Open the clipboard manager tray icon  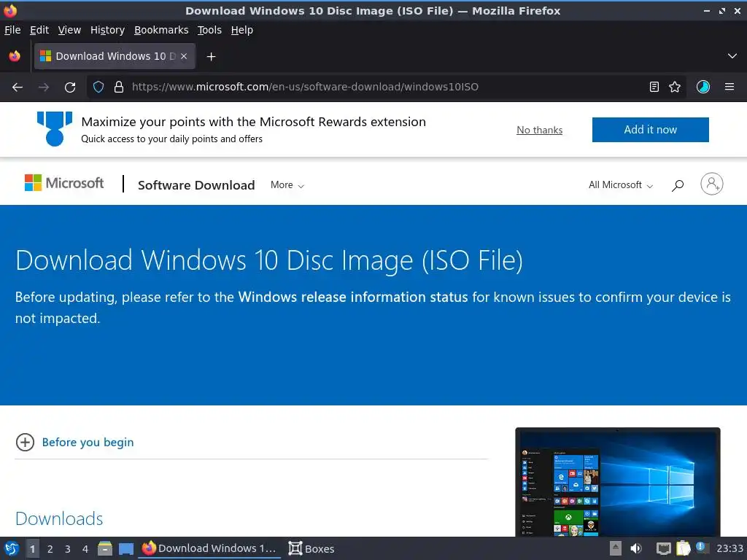tap(683, 548)
